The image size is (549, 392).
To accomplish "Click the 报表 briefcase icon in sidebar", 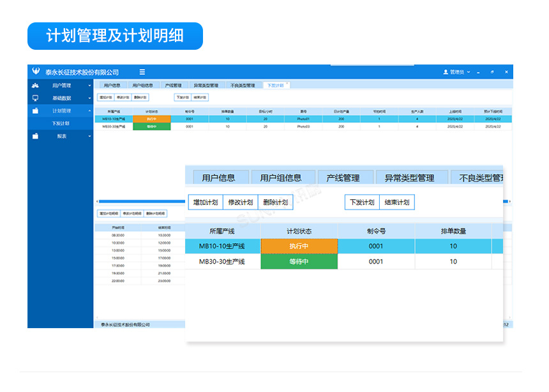I will point(36,136).
